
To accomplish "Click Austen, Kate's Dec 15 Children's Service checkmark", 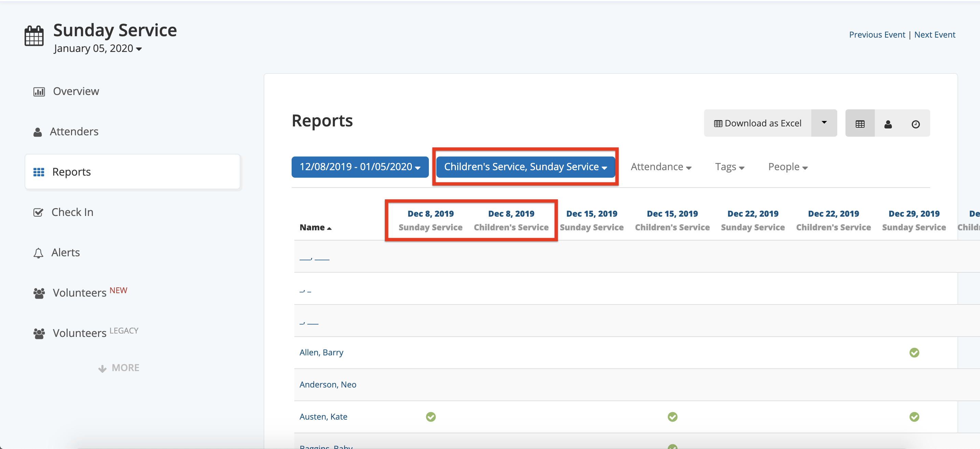I will pos(672,417).
